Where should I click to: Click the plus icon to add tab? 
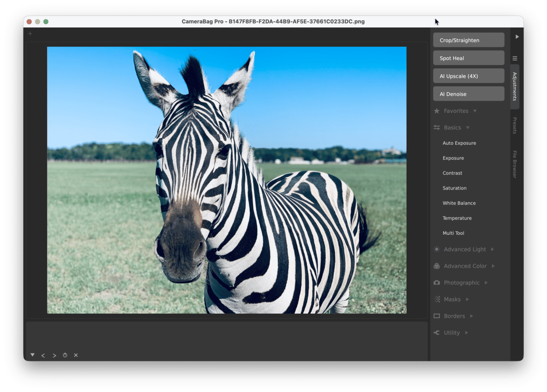point(30,34)
